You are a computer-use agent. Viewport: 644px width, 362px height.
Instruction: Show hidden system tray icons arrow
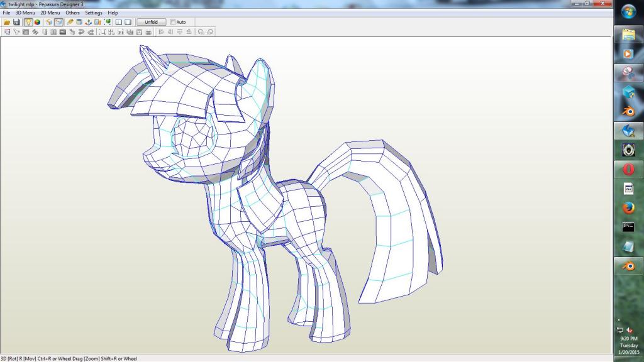pos(619,320)
